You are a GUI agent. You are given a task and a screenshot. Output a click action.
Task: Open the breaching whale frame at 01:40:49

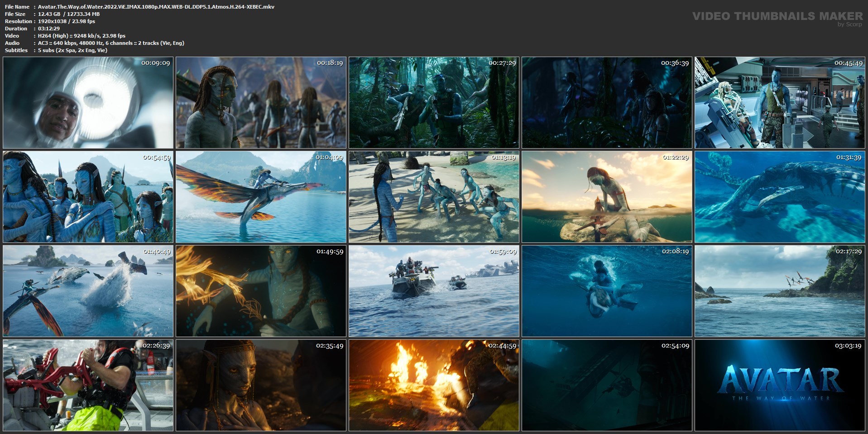pos(88,291)
